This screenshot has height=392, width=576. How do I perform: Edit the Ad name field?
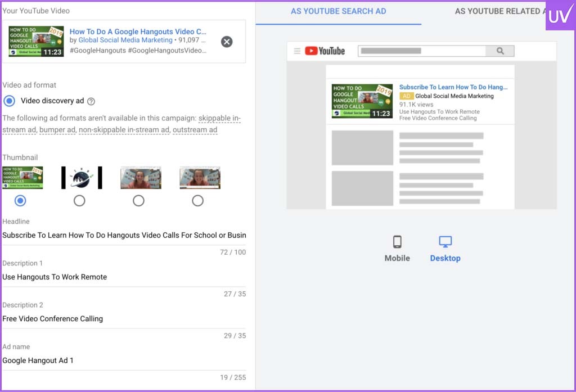coord(124,361)
